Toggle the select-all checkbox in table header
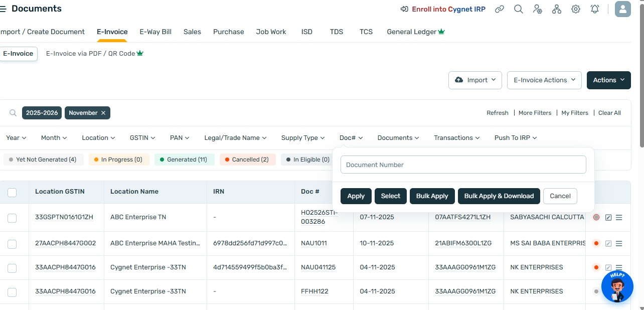This screenshot has width=644, height=310. [12, 192]
